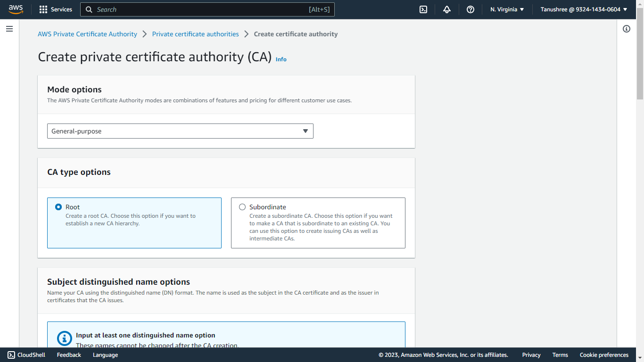Click the Feedback link in footer
Image resolution: width=644 pixels, height=362 pixels.
pyautogui.click(x=69, y=355)
